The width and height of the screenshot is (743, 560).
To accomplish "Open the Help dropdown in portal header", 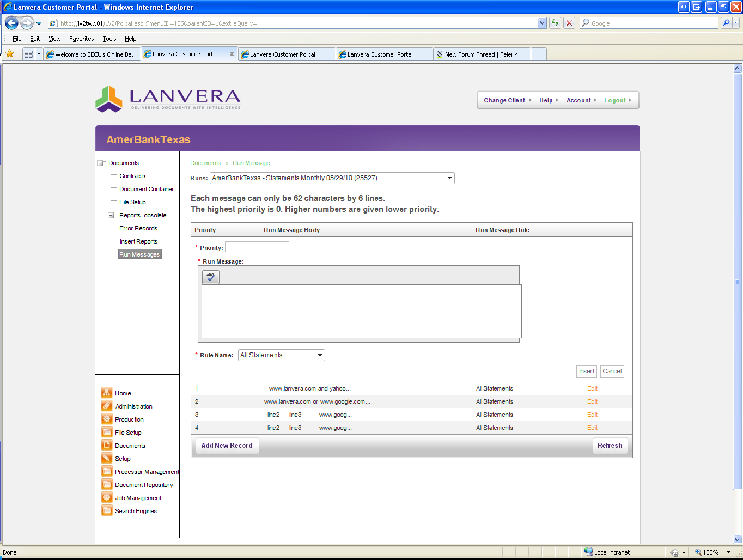I will pos(549,100).
